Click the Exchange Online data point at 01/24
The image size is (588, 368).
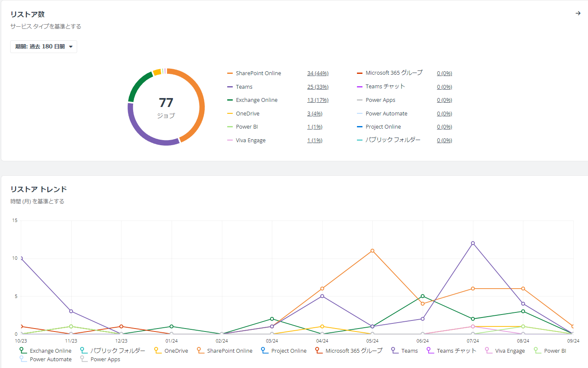tap(171, 326)
